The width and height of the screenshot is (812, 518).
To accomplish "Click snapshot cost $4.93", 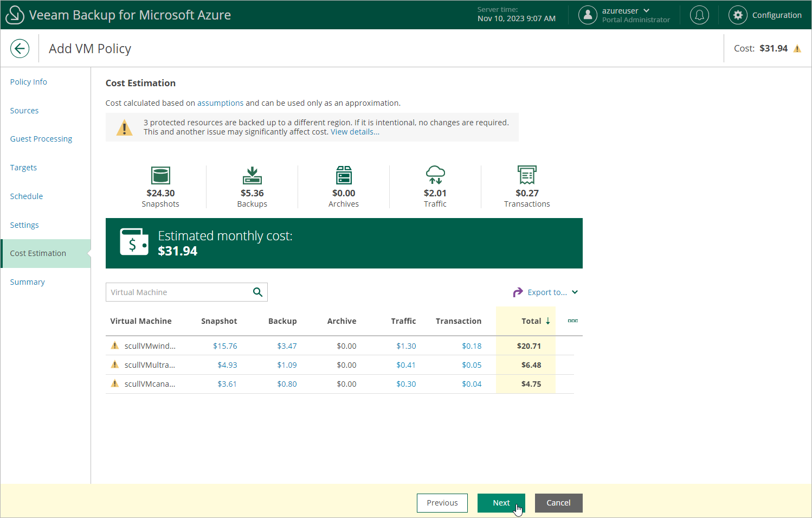I will [x=227, y=365].
